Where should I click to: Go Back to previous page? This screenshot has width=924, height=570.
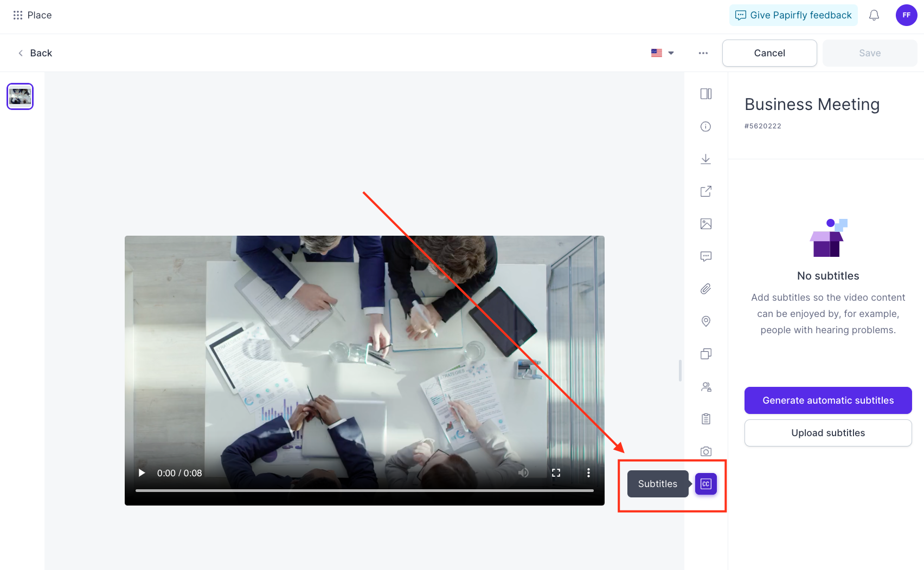click(35, 53)
